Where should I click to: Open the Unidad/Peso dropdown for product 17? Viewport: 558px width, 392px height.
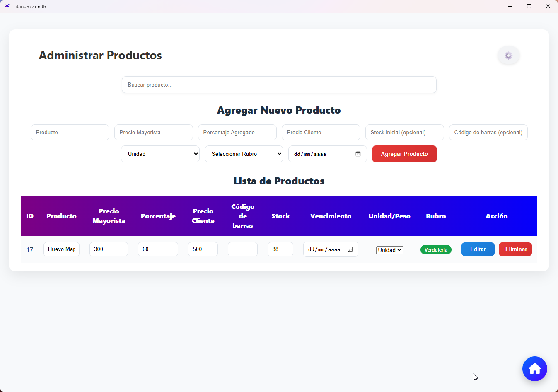pos(389,249)
